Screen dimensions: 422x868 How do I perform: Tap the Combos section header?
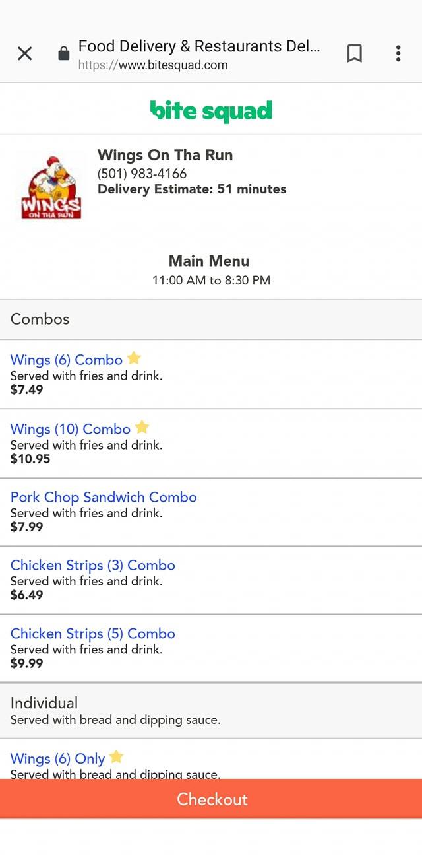(40, 319)
